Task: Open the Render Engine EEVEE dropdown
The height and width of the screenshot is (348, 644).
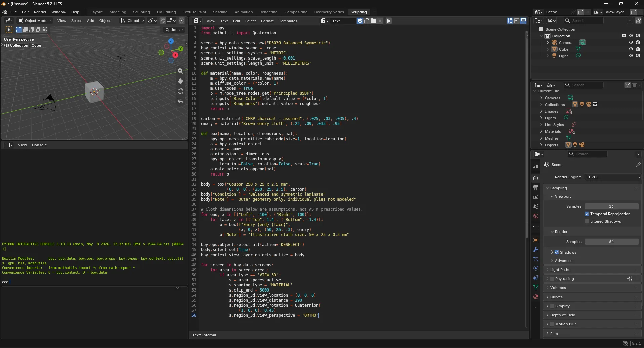Action: coord(613,177)
